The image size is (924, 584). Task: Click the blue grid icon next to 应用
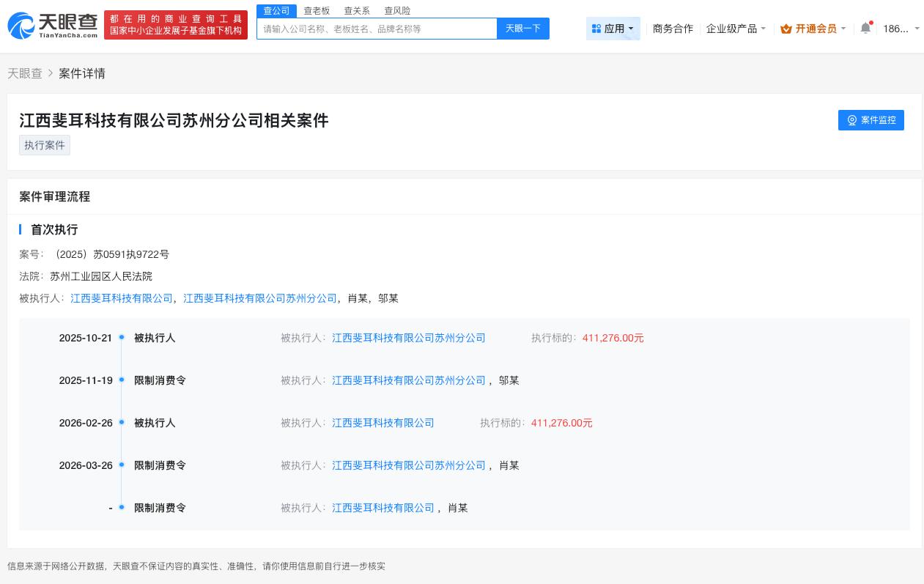pyautogui.click(x=597, y=29)
